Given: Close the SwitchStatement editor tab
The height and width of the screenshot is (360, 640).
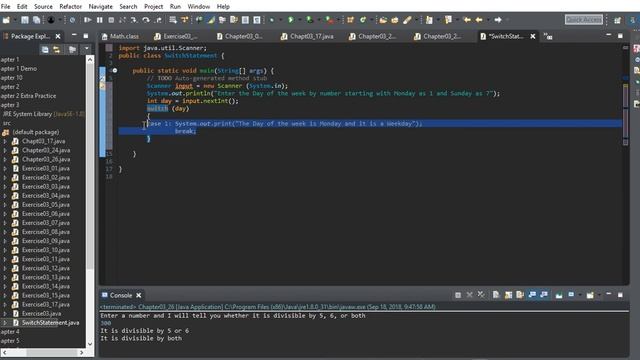Looking at the screenshot, I should [x=533, y=36].
